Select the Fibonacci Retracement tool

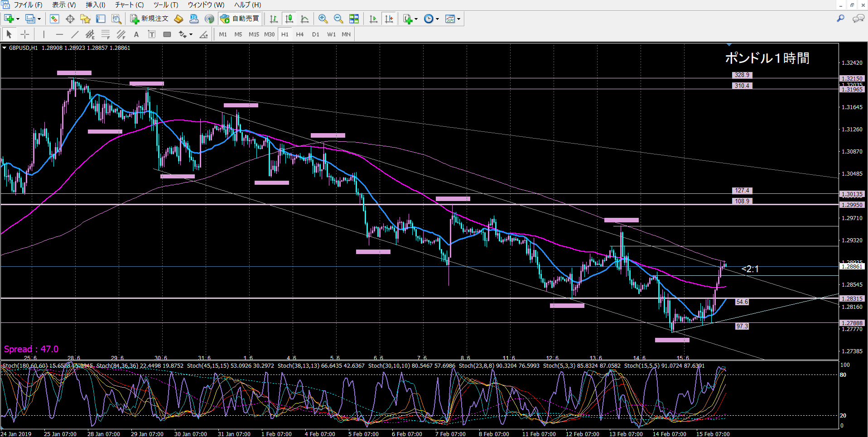coord(106,34)
